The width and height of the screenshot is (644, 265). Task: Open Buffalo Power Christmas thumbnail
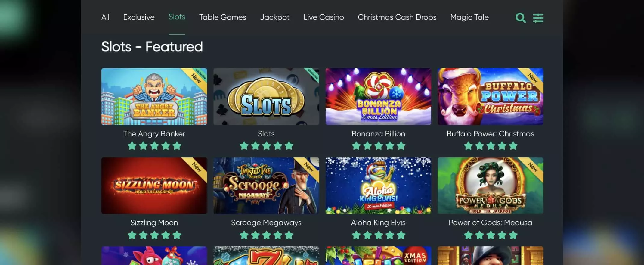491,96
